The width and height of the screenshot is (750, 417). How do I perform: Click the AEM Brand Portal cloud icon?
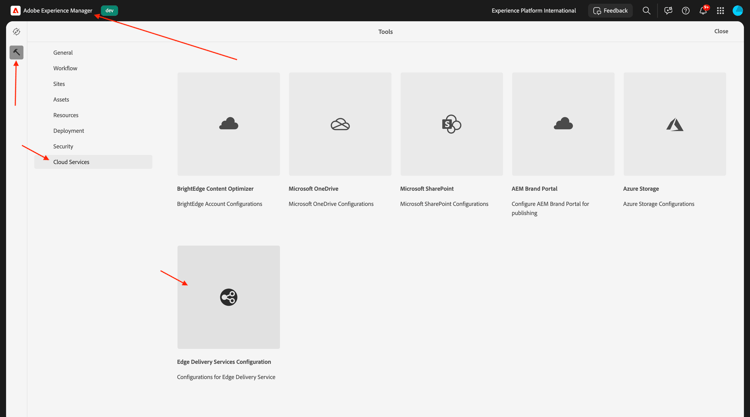tap(563, 124)
